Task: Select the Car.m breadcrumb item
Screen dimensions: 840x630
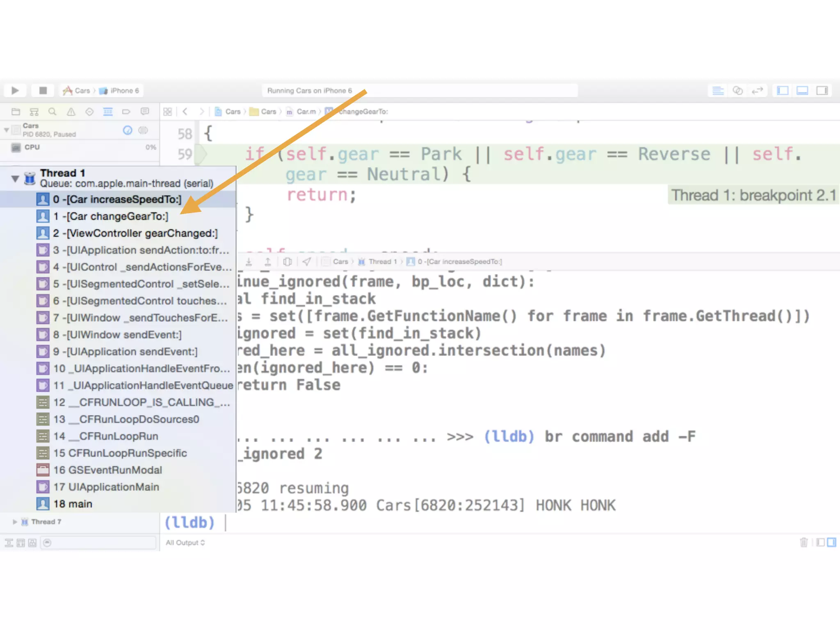Action: coord(306,112)
